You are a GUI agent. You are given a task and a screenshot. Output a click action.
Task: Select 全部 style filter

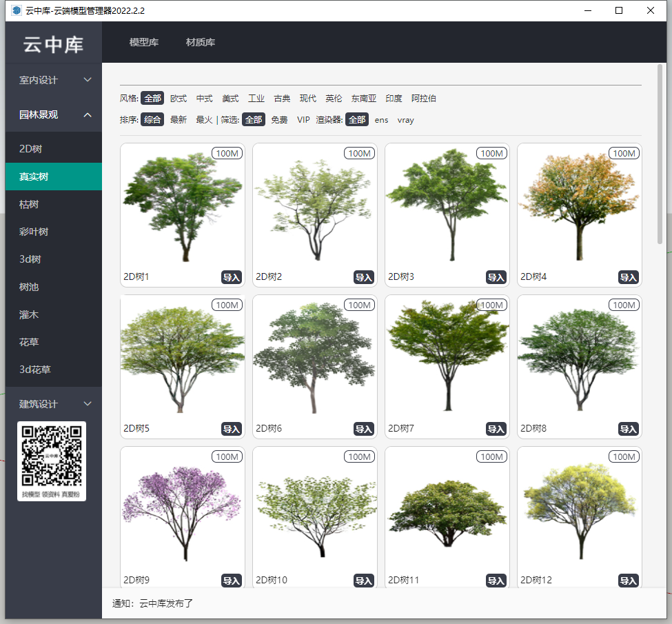[x=152, y=98]
